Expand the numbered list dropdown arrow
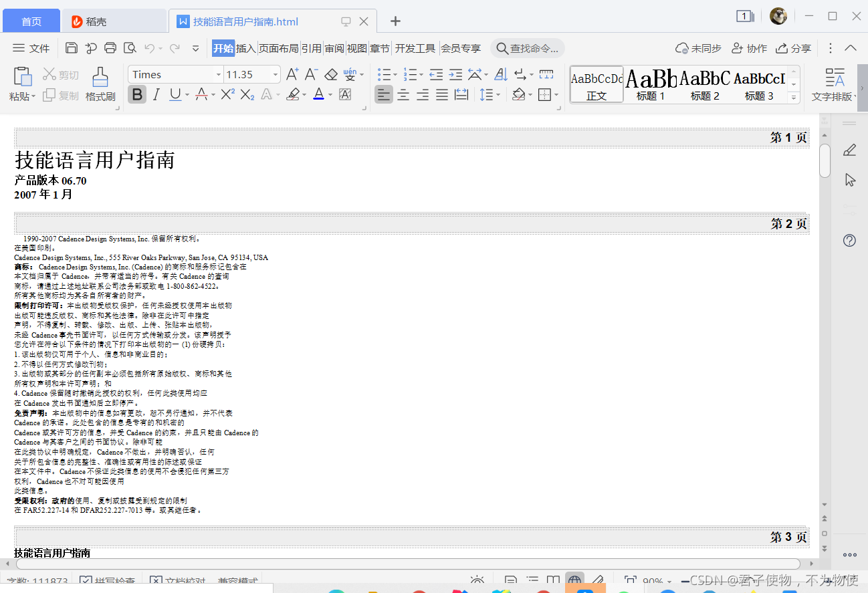The image size is (868, 593). 421,74
